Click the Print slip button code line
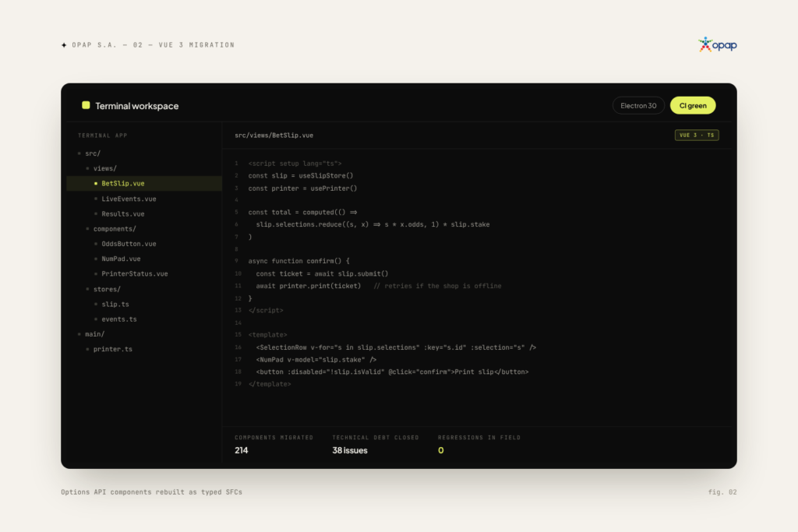This screenshot has height=532, width=798. click(x=392, y=372)
